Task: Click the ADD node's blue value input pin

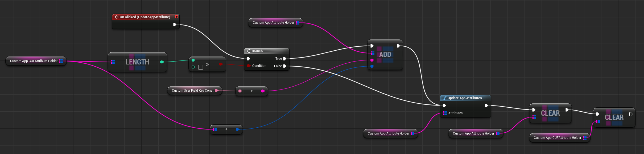Action: click(x=372, y=66)
